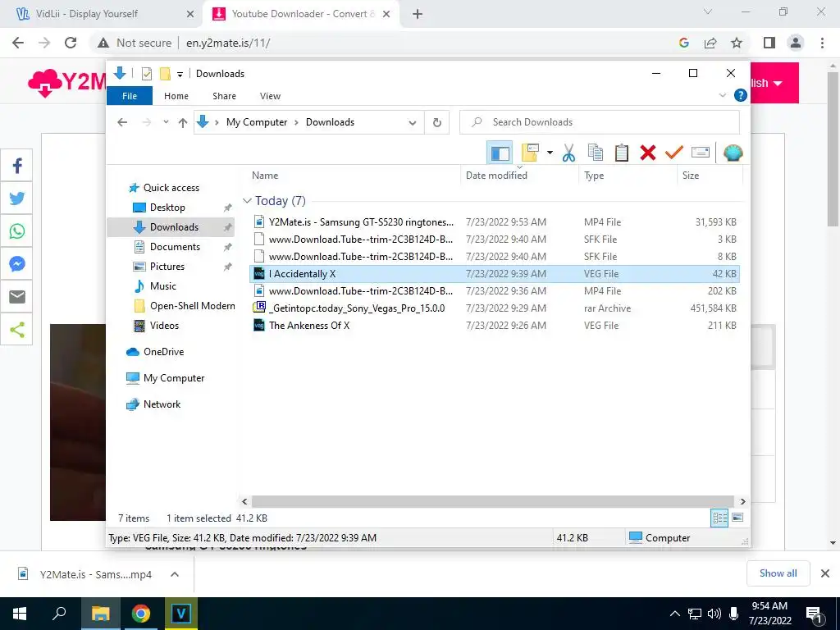Viewport: 840px width, 630px height.
Task: Click quick access properties checkmark icon
Action: [146, 73]
